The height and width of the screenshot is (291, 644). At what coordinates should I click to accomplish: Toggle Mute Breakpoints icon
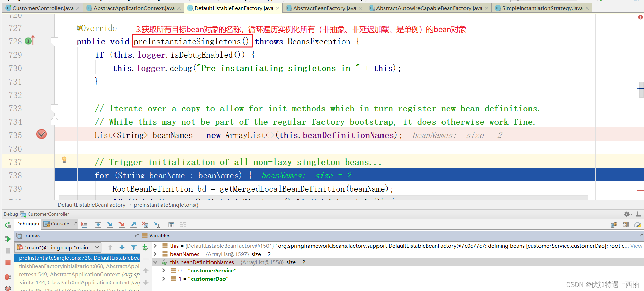[8, 288]
